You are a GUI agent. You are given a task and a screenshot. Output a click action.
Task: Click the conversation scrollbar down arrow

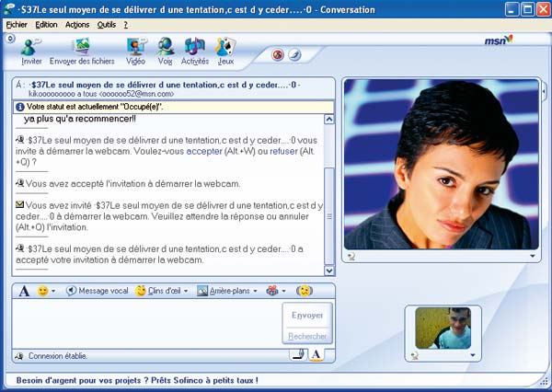click(330, 271)
